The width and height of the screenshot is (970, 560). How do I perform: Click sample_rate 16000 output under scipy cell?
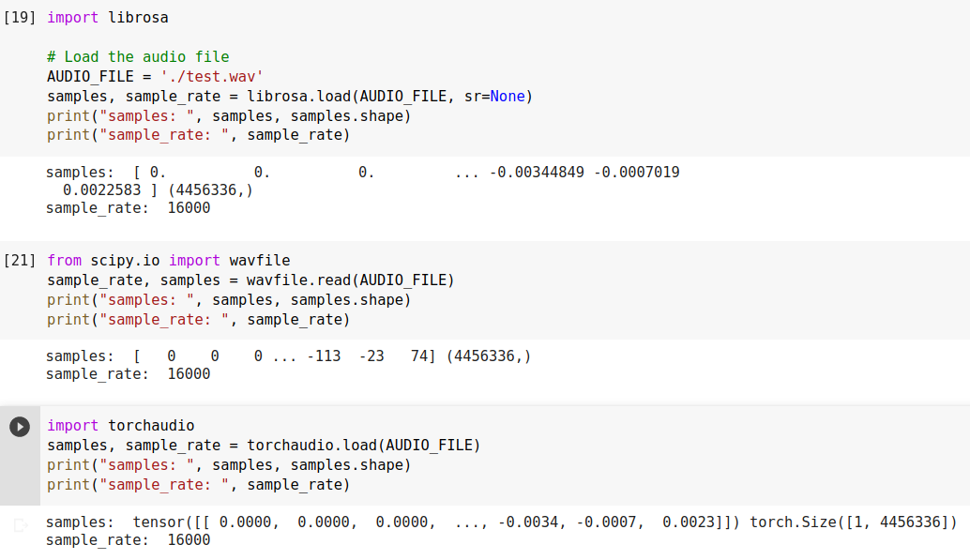tap(128, 374)
